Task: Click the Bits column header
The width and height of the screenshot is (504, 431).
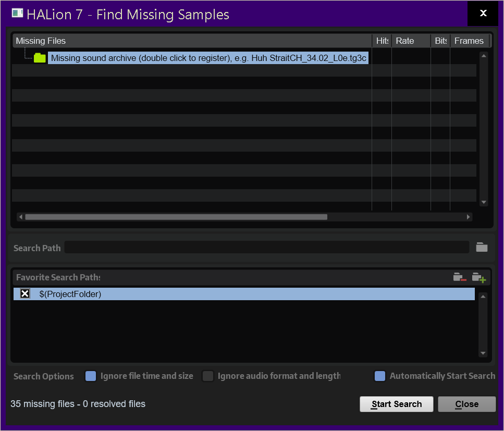Action: click(440, 41)
